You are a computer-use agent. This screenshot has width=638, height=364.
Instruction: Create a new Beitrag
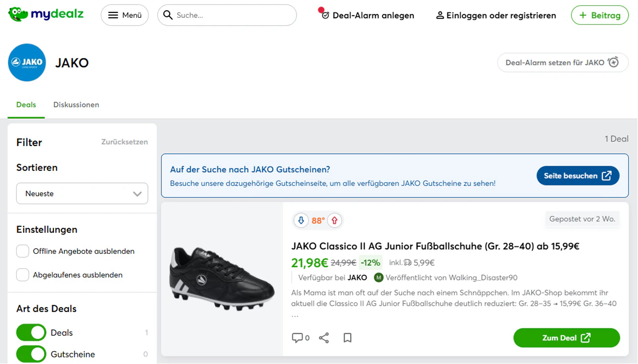pos(599,15)
